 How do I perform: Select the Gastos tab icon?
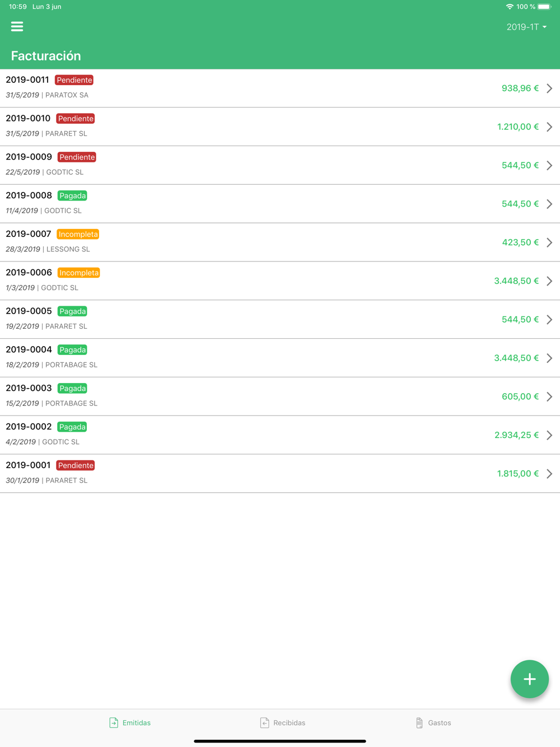(x=419, y=723)
